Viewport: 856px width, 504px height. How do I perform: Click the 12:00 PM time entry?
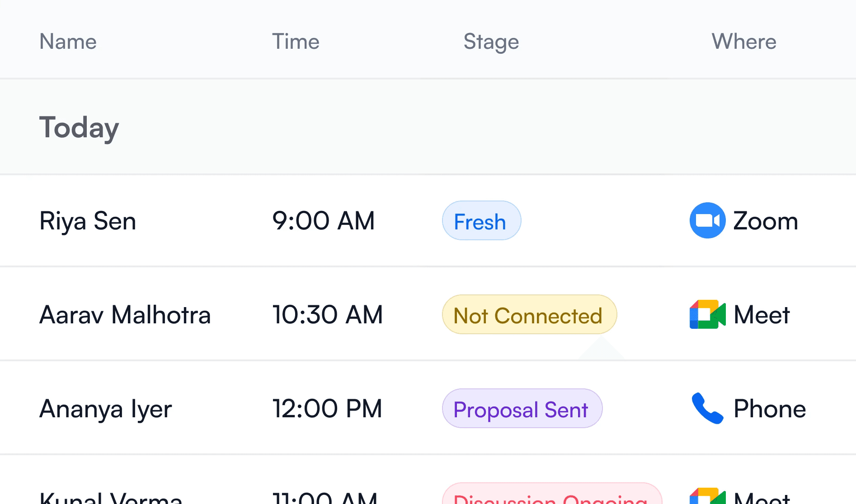[x=328, y=408]
